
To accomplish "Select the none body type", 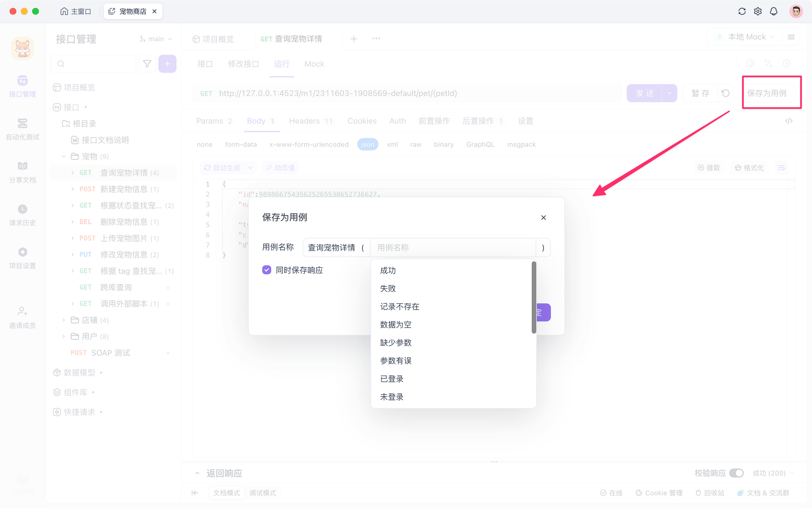I will click(x=205, y=144).
